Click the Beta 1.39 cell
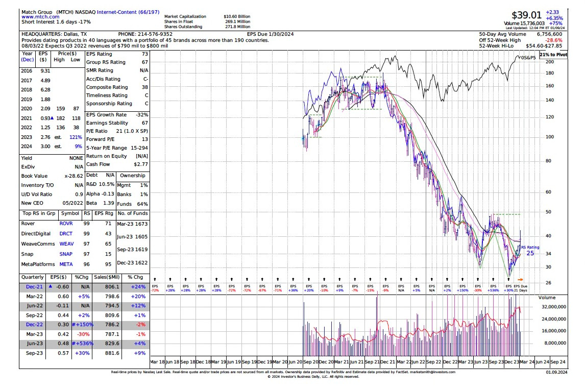The image size is (585, 392). coord(100,203)
